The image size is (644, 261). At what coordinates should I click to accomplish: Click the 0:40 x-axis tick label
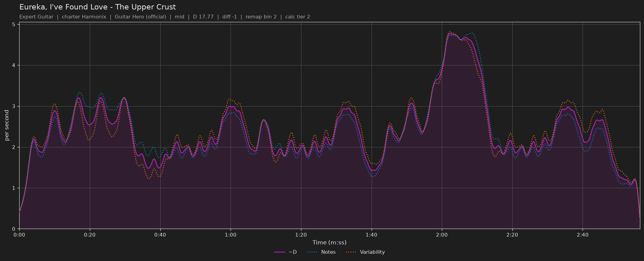click(x=160, y=235)
